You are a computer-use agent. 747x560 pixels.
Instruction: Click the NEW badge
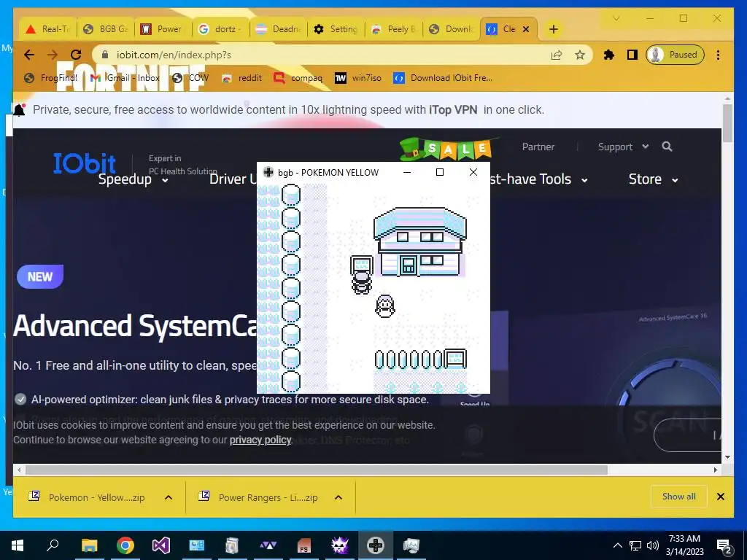[x=40, y=276]
